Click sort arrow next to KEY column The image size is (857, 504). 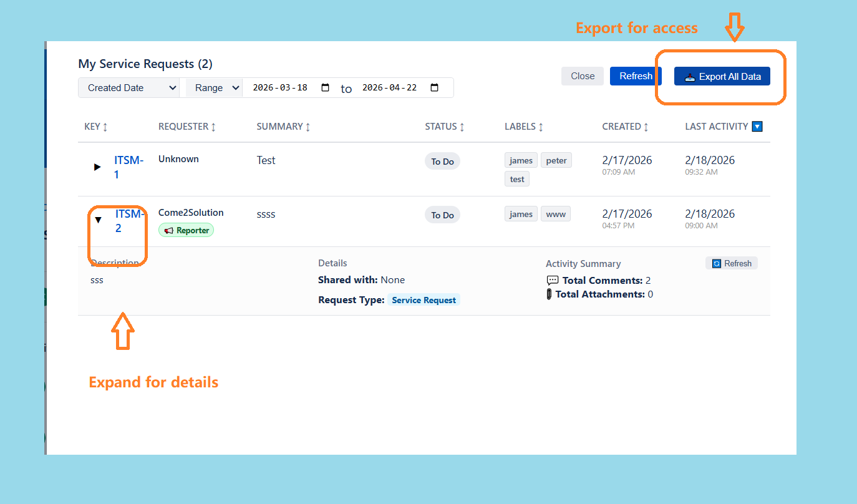click(x=105, y=127)
